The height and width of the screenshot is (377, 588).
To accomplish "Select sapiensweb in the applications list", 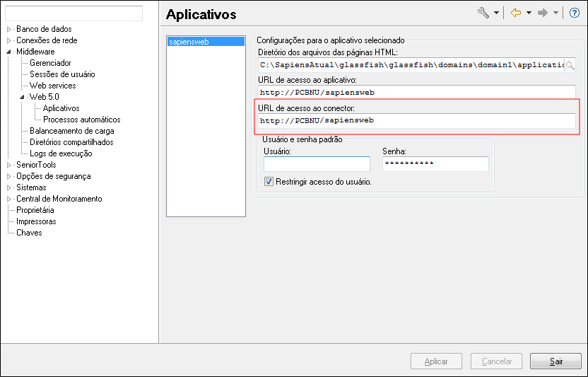I will [x=189, y=42].
